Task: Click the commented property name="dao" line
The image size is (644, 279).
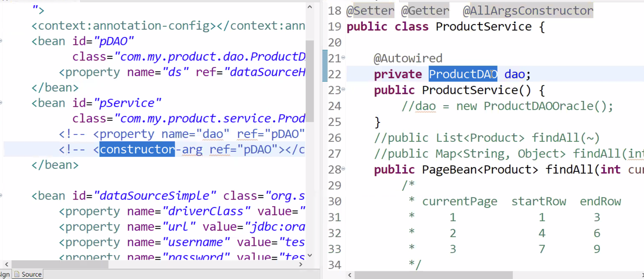Action: pos(182,134)
